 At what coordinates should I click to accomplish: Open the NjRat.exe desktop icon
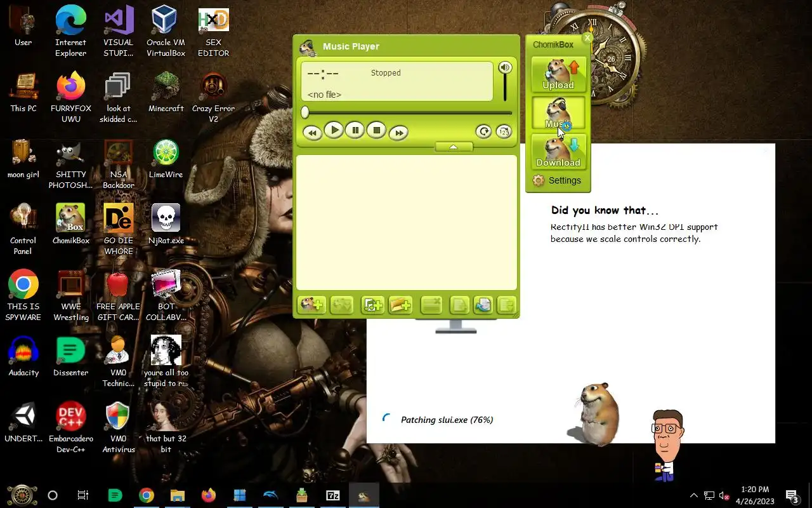(x=166, y=224)
